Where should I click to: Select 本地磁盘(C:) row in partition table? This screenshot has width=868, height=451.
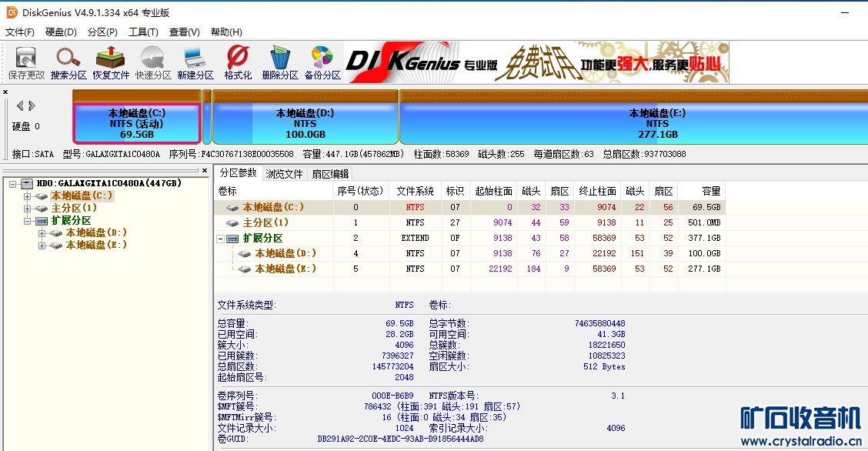tap(469, 207)
